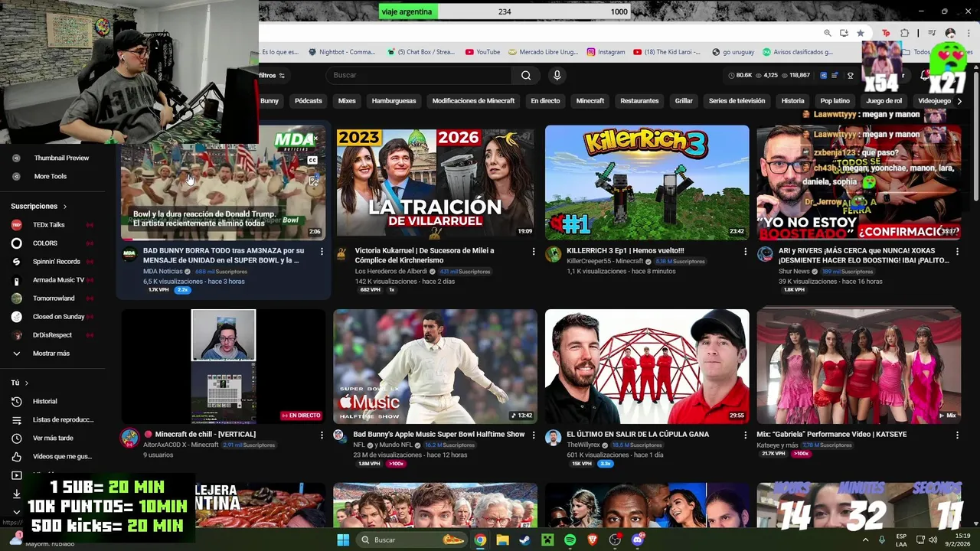Image resolution: width=980 pixels, height=551 pixels.
Task: Select the Mixes category chip
Action: pos(347,101)
